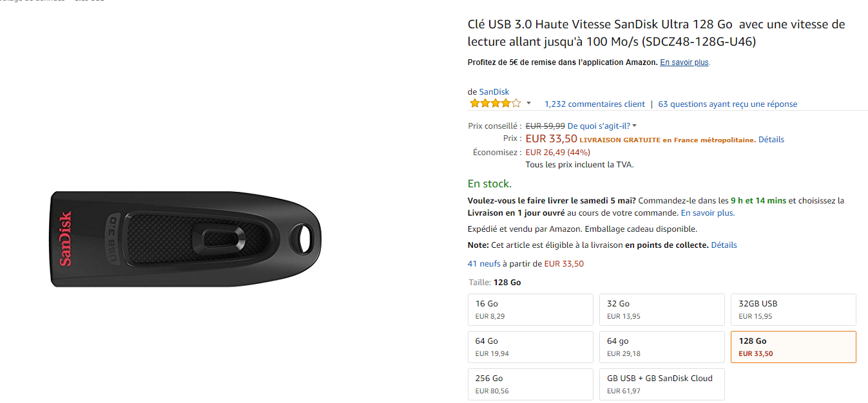Open the "De quoi s'agit-il?" explanation dropdown

602,126
